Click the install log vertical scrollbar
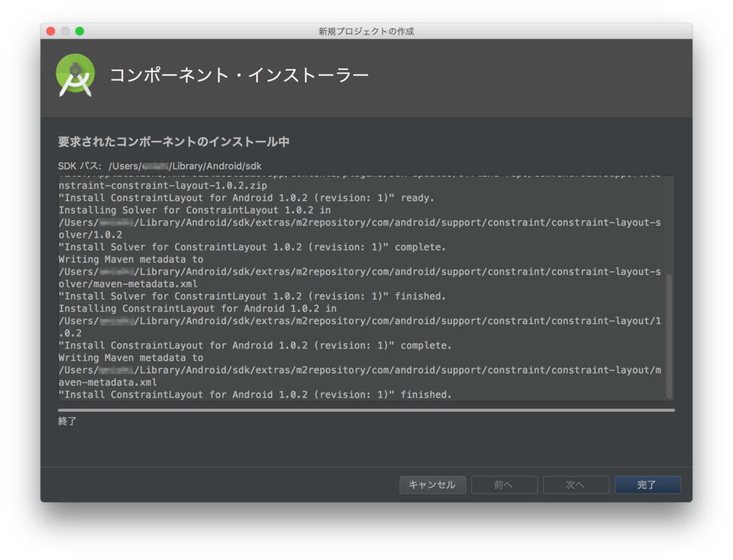Viewport: 733px width, 560px height. 669,336
